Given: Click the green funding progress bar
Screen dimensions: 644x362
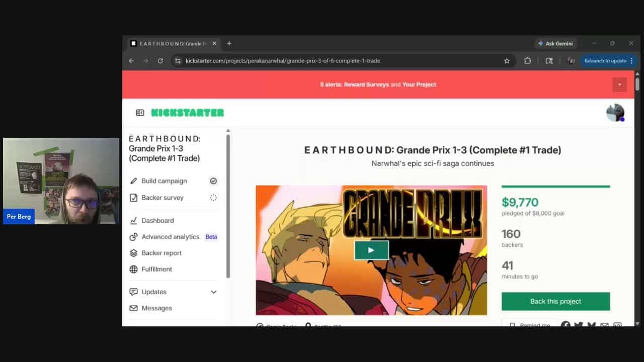Looking at the screenshot, I should (x=555, y=187).
